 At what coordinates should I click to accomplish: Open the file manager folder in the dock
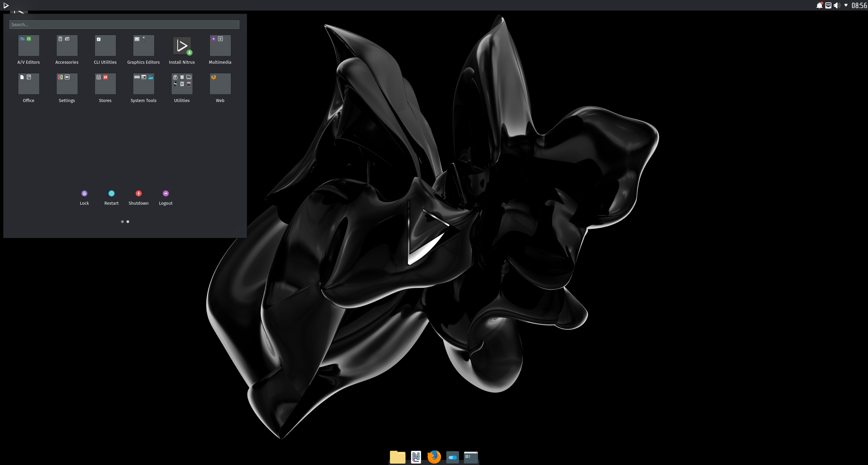coord(398,457)
